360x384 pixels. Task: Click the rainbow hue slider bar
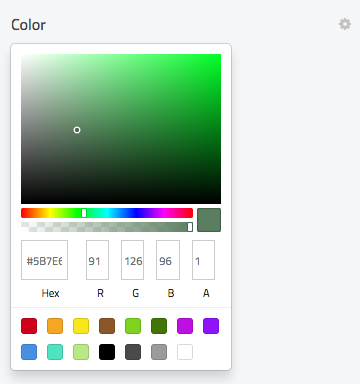[107, 213]
